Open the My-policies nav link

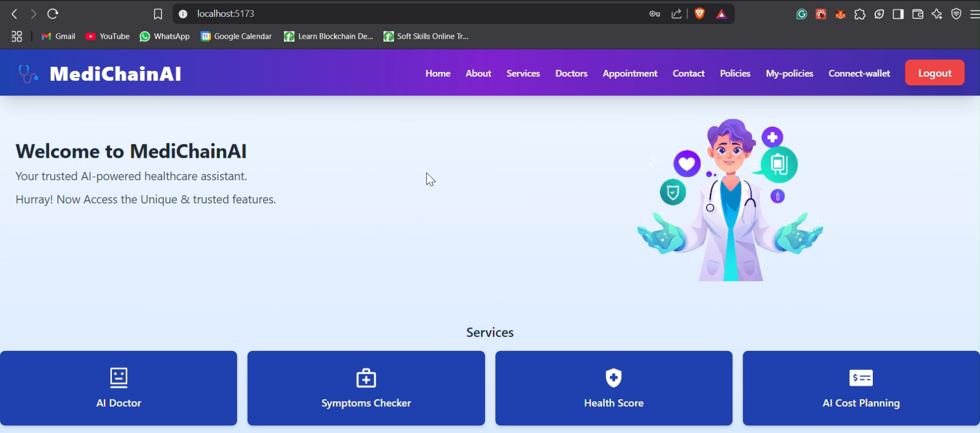tap(789, 74)
